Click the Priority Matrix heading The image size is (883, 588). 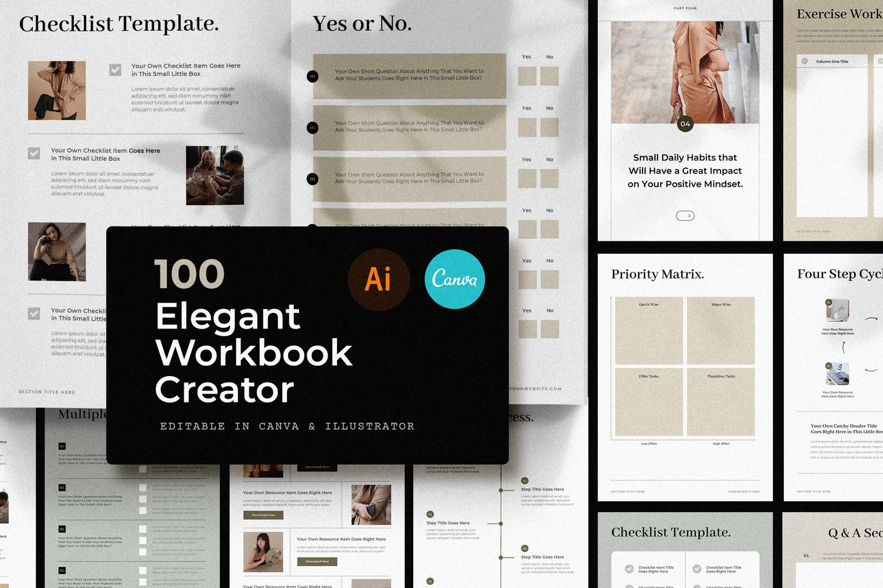[x=657, y=274]
